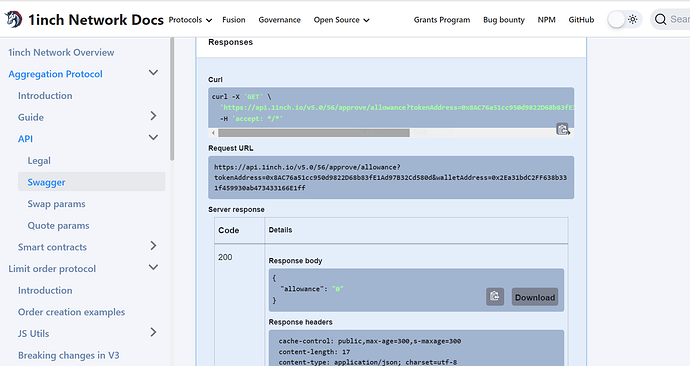
Task: Open the Protocols dropdown menu
Action: [x=190, y=20]
